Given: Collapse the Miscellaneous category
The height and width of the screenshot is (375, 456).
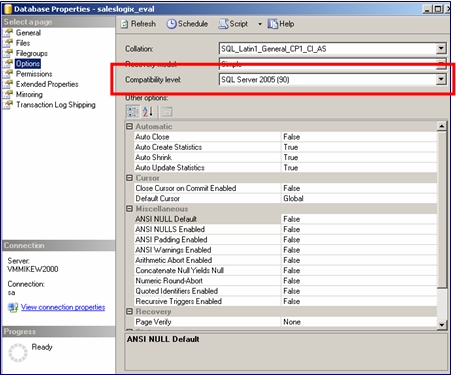Looking at the screenshot, I should tap(129, 209).
